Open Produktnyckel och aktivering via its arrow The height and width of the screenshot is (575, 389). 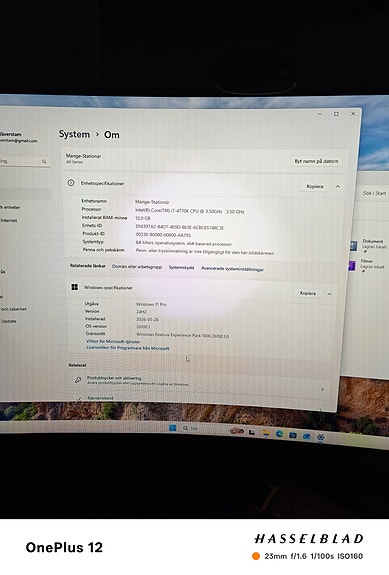[x=322, y=389]
